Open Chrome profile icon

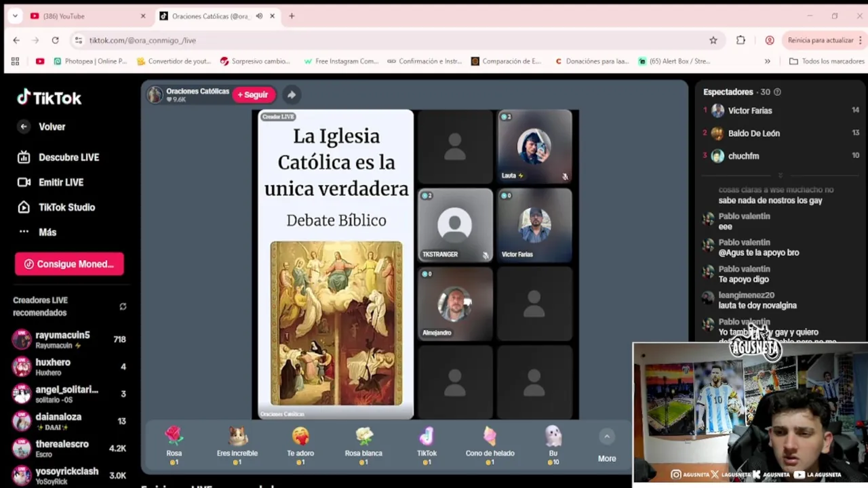coord(770,41)
